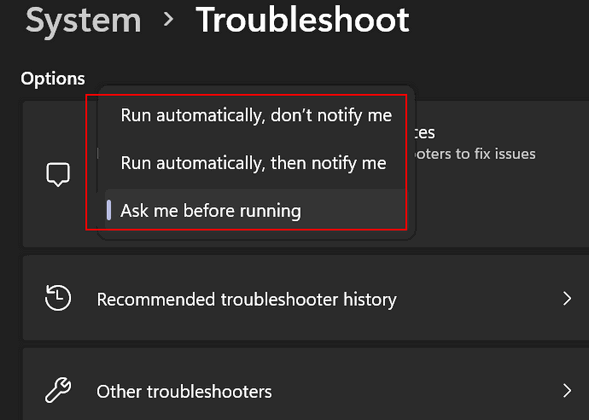Pick the Ask me before running option
Screen dimensions: 589x420
[x=256, y=210]
